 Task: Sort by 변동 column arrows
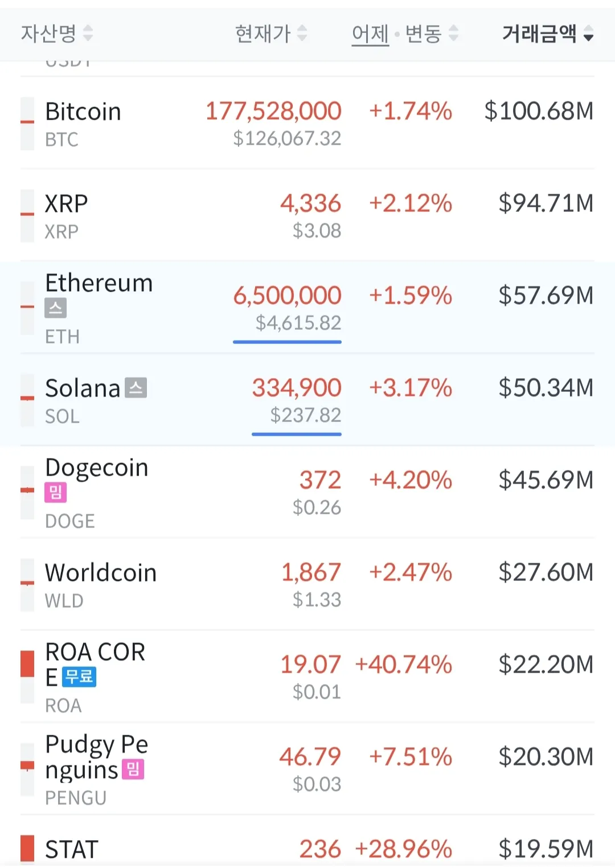click(453, 34)
